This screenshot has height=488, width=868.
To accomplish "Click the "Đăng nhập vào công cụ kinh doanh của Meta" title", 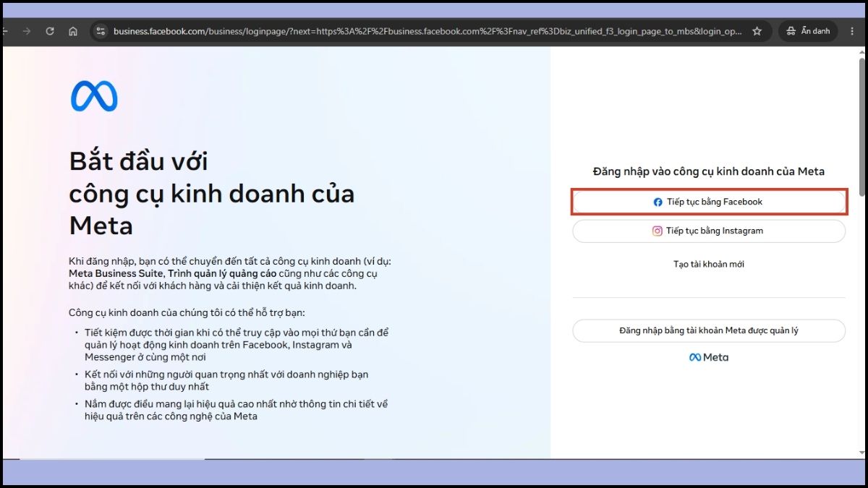I will [x=709, y=171].
